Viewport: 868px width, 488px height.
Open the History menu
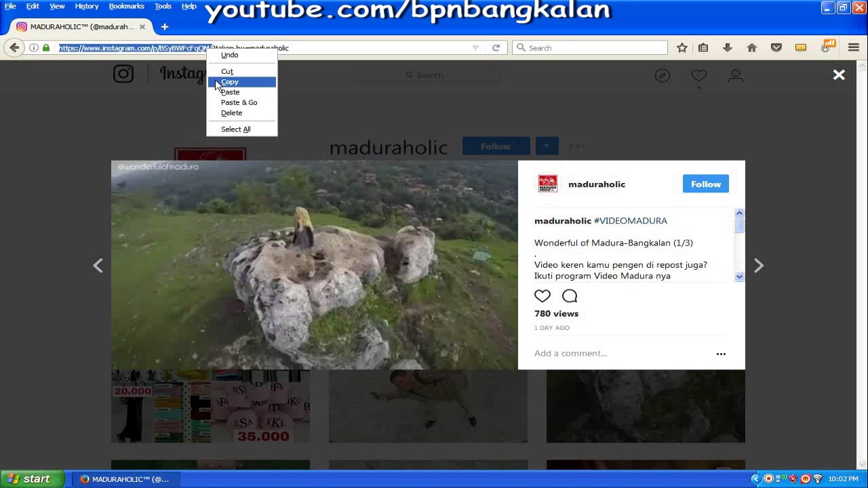(x=87, y=6)
